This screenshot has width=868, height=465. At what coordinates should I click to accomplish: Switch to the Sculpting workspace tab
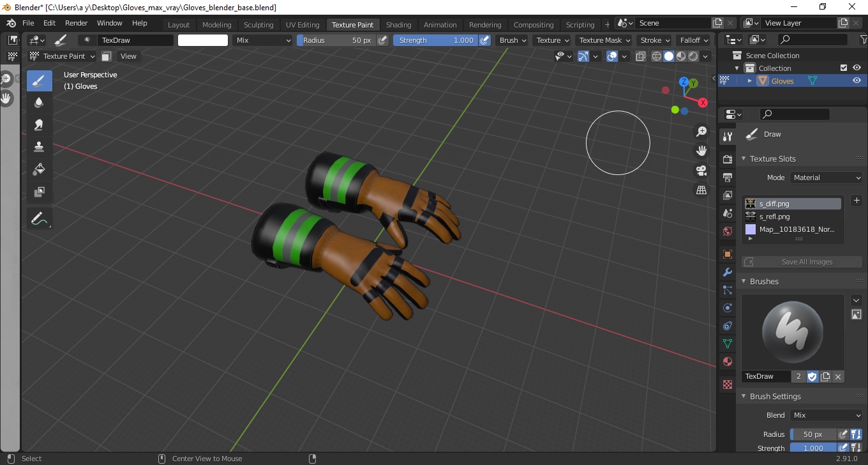coord(258,25)
